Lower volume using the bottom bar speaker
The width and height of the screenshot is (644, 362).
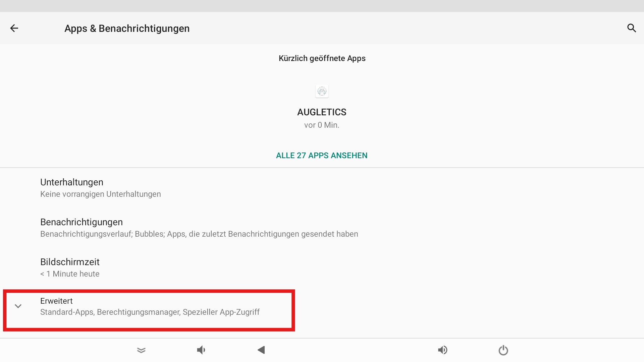click(201, 350)
